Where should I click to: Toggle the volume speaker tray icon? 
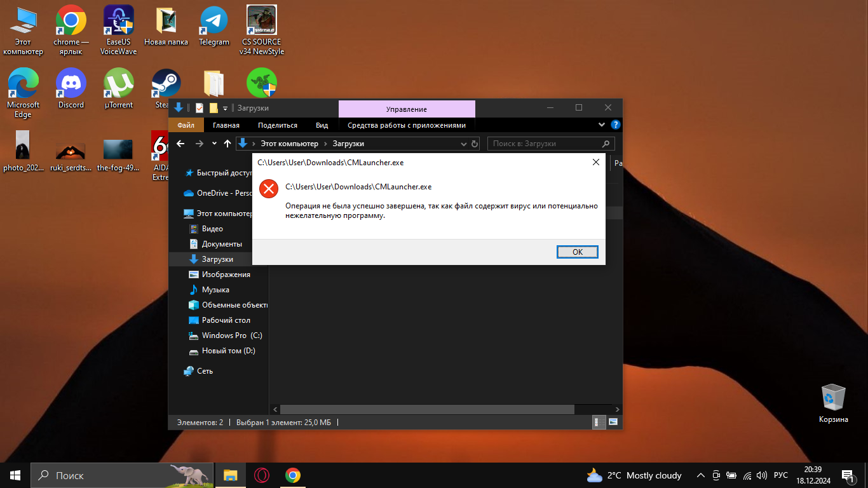pyautogui.click(x=762, y=475)
